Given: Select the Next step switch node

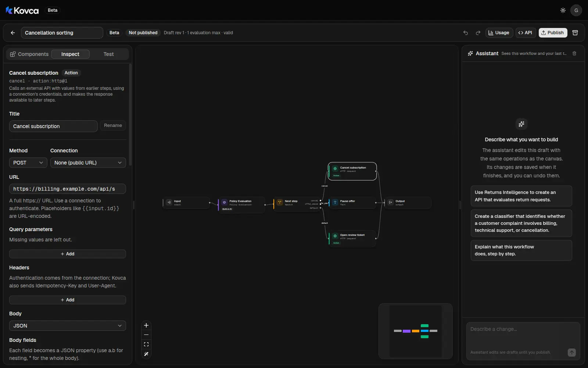Looking at the screenshot, I should 297,204.
